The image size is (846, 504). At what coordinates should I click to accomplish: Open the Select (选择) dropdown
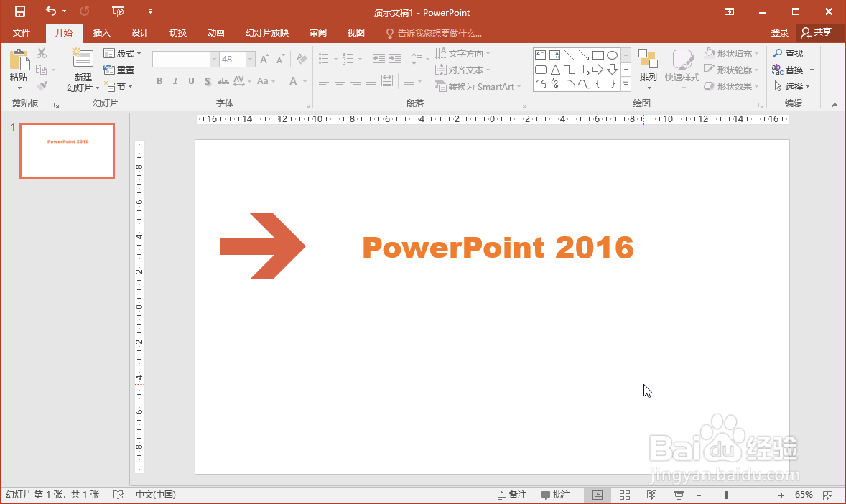pos(791,86)
